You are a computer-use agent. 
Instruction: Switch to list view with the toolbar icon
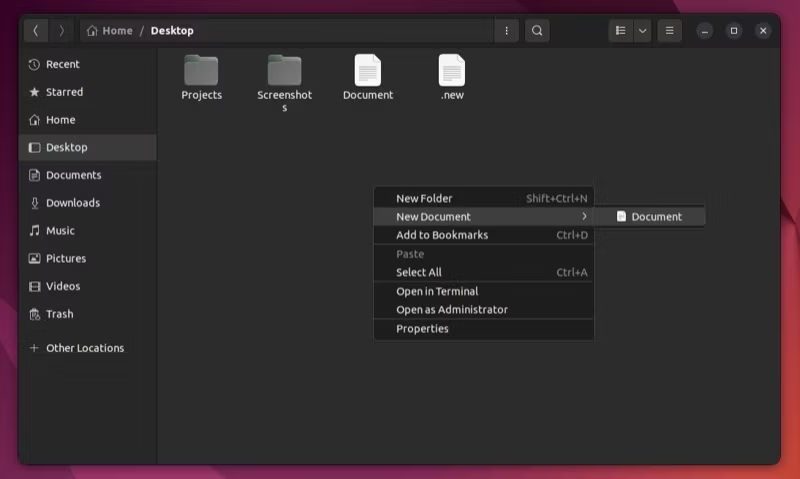tap(621, 31)
